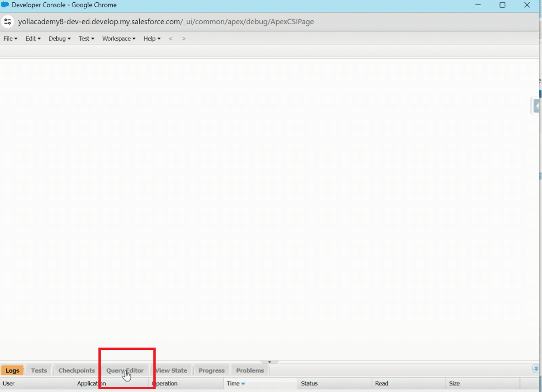Click the site information icon in address bar

click(x=7, y=22)
